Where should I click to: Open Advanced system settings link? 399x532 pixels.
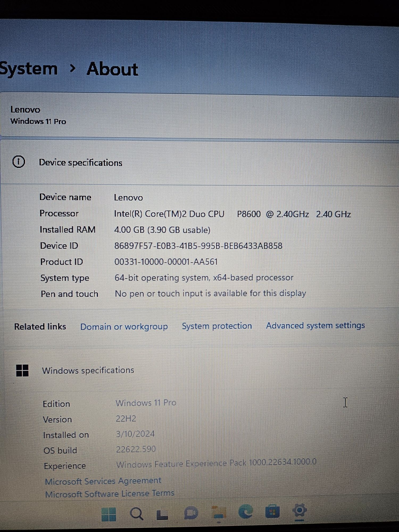(315, 325)
